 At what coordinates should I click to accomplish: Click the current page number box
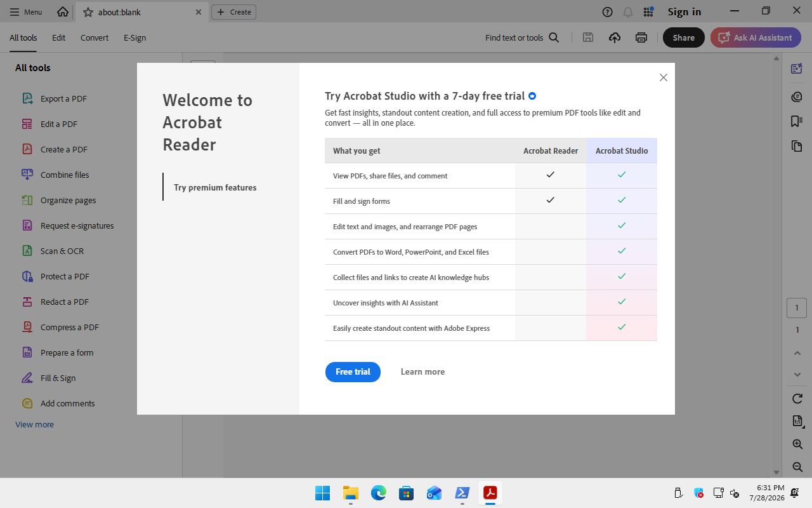tap(797, 308)
